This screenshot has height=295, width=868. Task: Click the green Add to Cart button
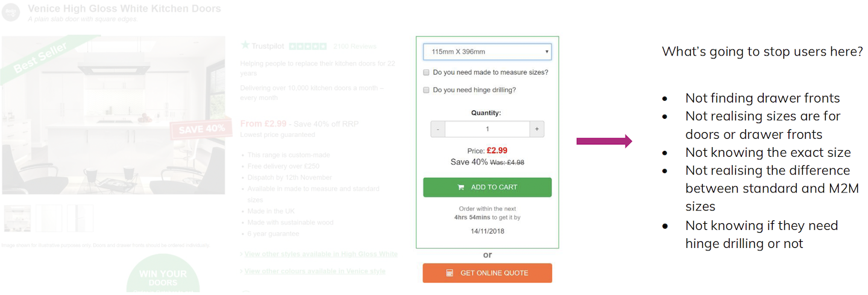pos(487,187)
